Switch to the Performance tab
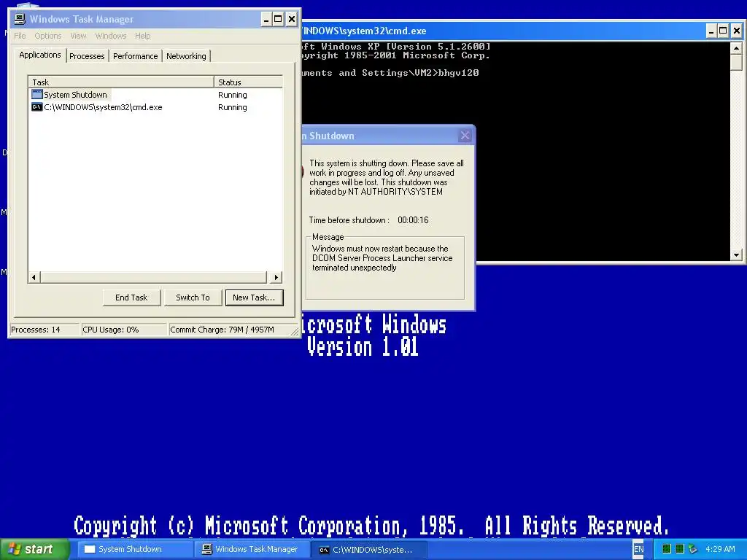 (x=135, y=56)
